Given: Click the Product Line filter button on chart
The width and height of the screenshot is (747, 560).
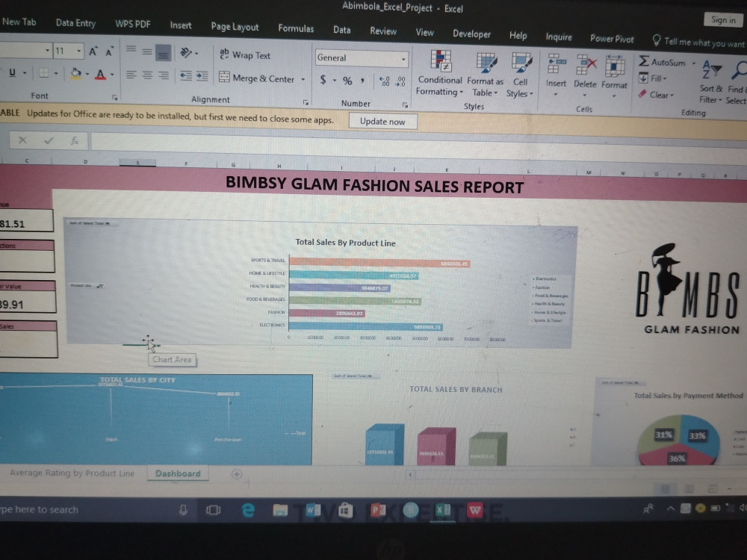Looking at the screenshot, I should [87, 286].
